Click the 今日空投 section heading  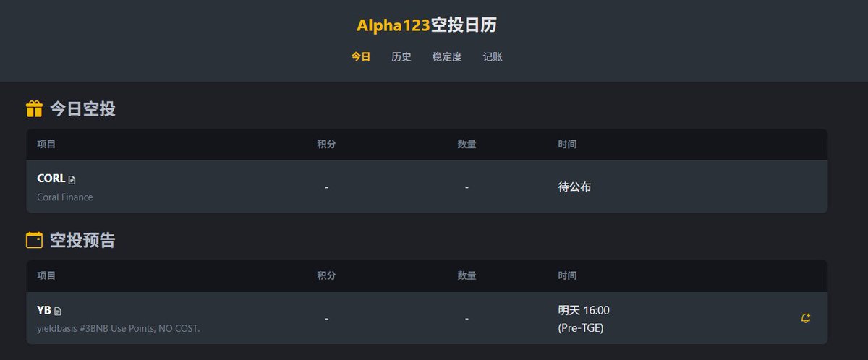coord(82,109)
